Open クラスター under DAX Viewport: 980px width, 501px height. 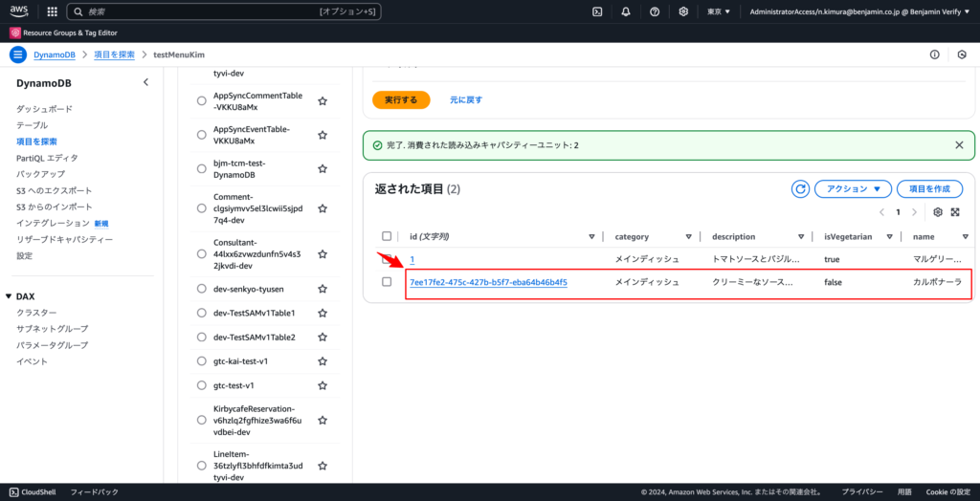[36, 313]
